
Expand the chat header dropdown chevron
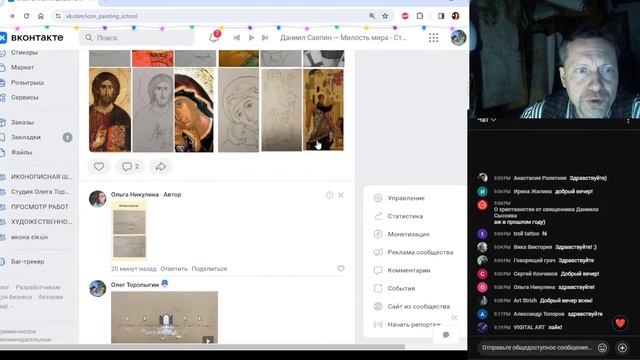tap(493, 120)
